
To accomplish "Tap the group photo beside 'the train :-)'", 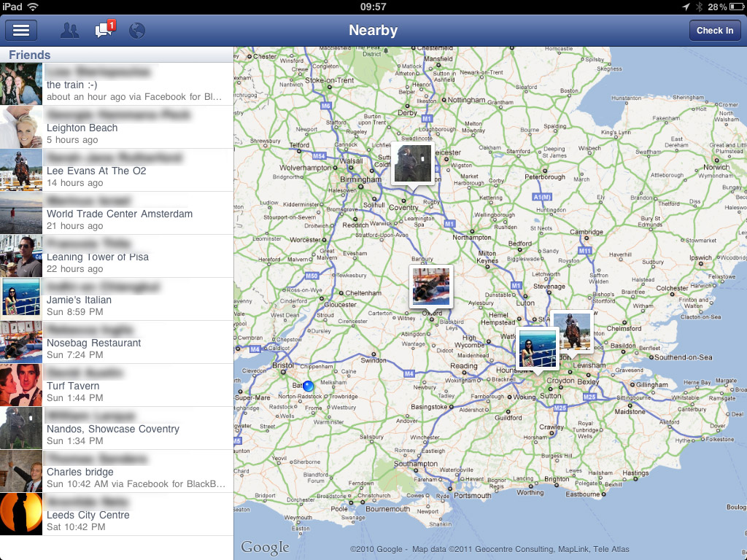I will pyautogui.click(x=21, y=85).
